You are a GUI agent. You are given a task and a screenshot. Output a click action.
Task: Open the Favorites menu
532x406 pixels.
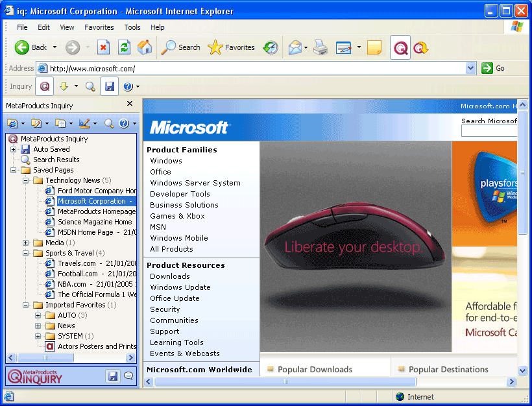point(99,27)
